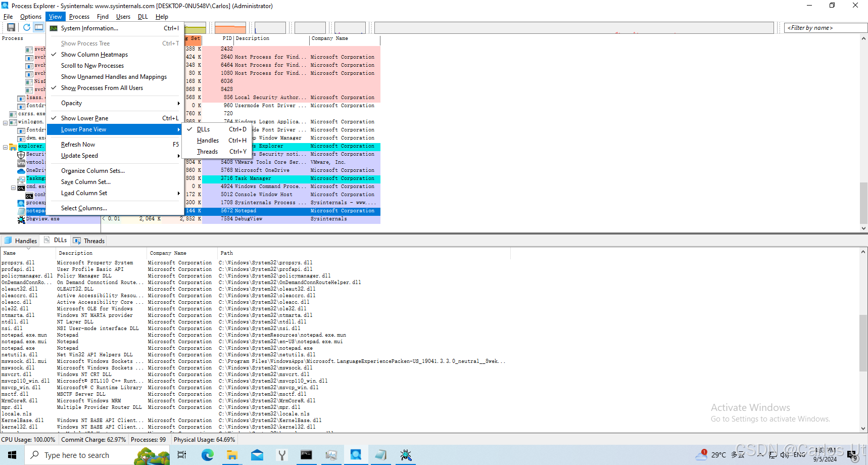Click the System Information graph icon in menu
868x465 pixels.
point(53,28)
